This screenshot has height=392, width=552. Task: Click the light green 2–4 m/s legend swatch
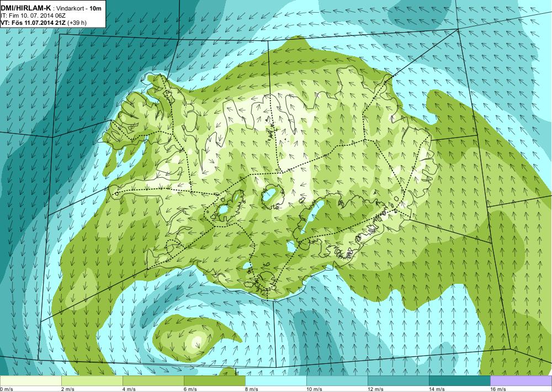[x=92, y=381]
